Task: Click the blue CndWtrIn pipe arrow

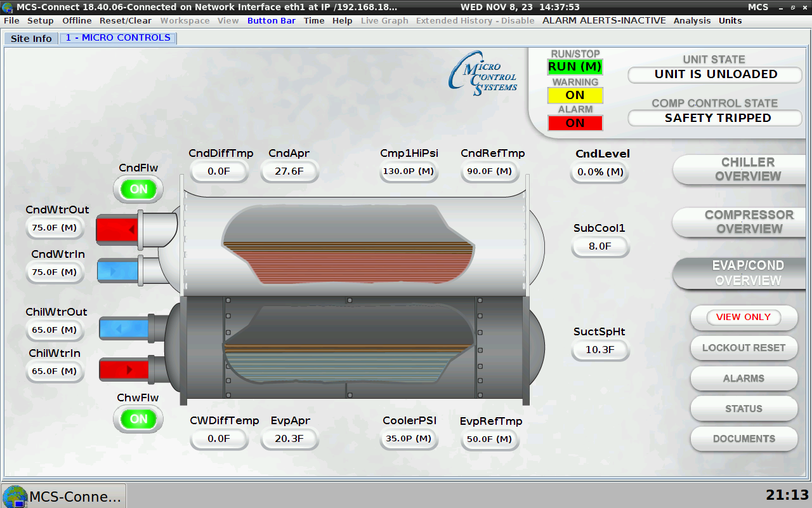Action: pos(118,271)
